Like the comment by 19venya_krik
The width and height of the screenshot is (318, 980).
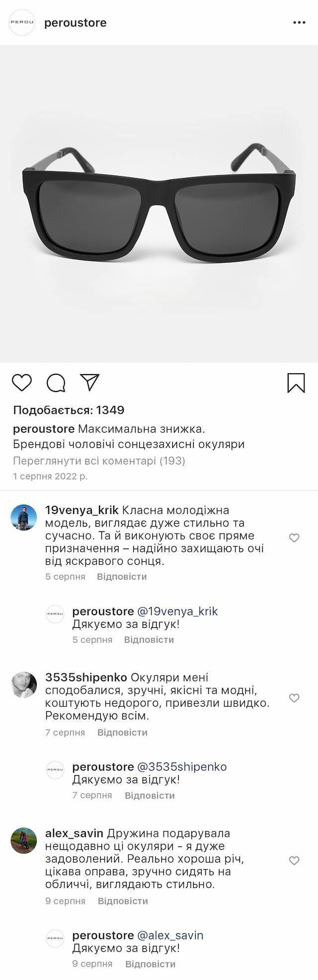pos(294,538)
